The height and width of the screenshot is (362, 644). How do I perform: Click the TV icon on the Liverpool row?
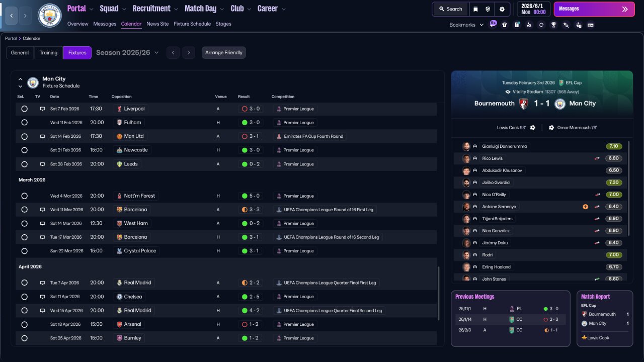click(43, 109)
